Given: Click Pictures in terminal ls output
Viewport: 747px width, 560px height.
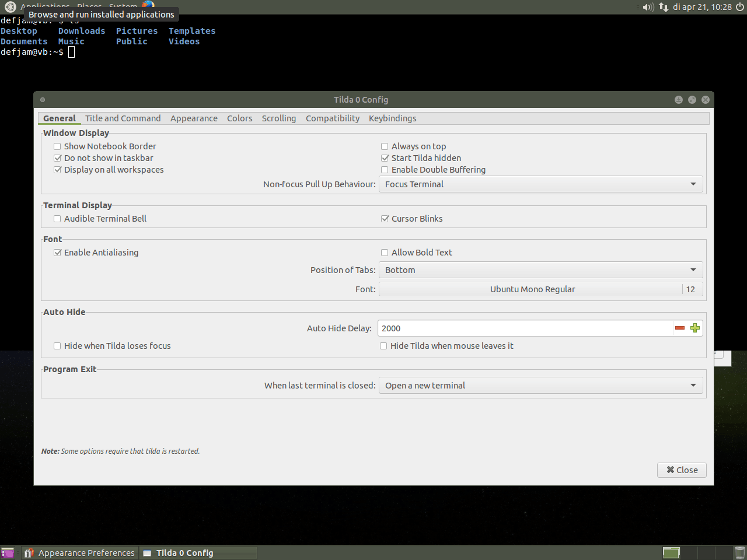Looking at the screenshot, I should [x=137, y=31].
